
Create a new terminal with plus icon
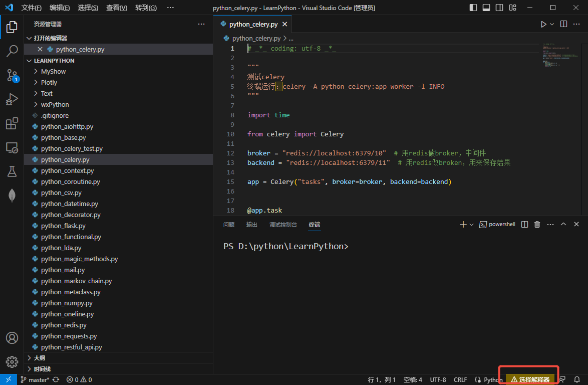click(463, 225)
